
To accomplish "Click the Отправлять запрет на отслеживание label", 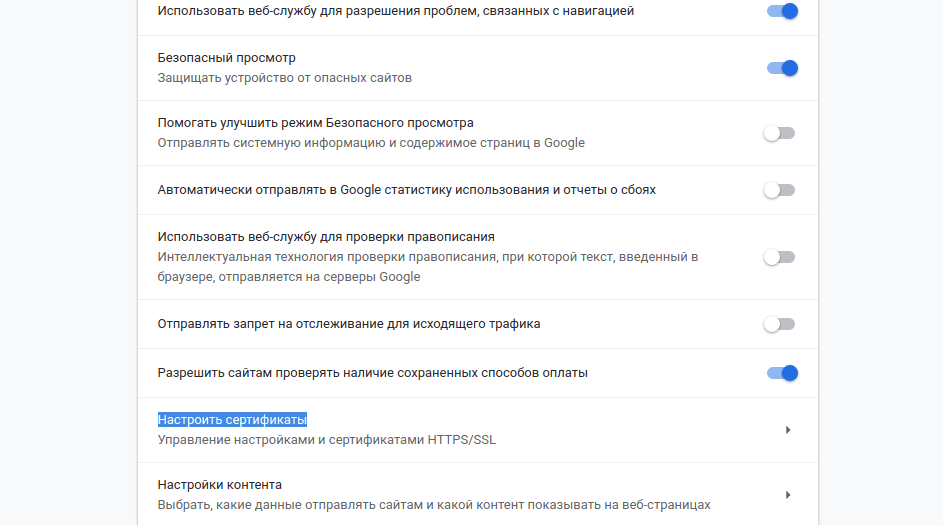I will [363, 324].
